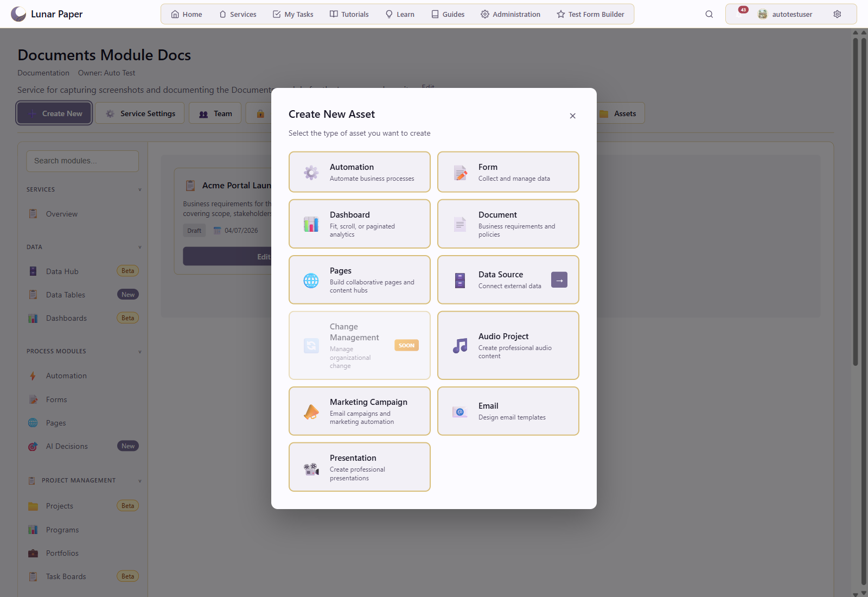Select Task Boards in the sidebar

point(84,576)
